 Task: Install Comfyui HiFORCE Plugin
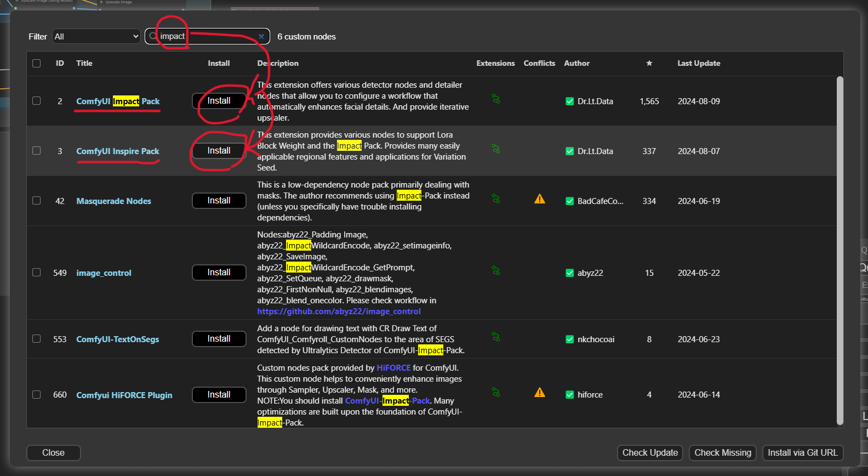click(x=219, y=395)
